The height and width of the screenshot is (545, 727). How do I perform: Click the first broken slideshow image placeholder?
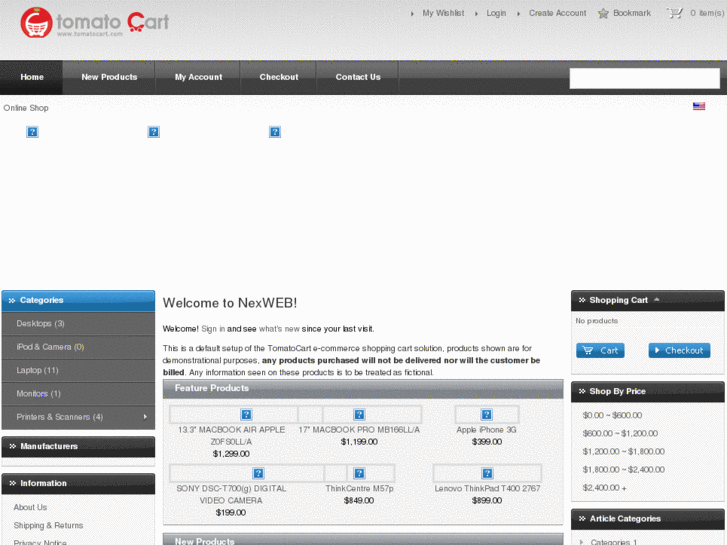[32, 132]
